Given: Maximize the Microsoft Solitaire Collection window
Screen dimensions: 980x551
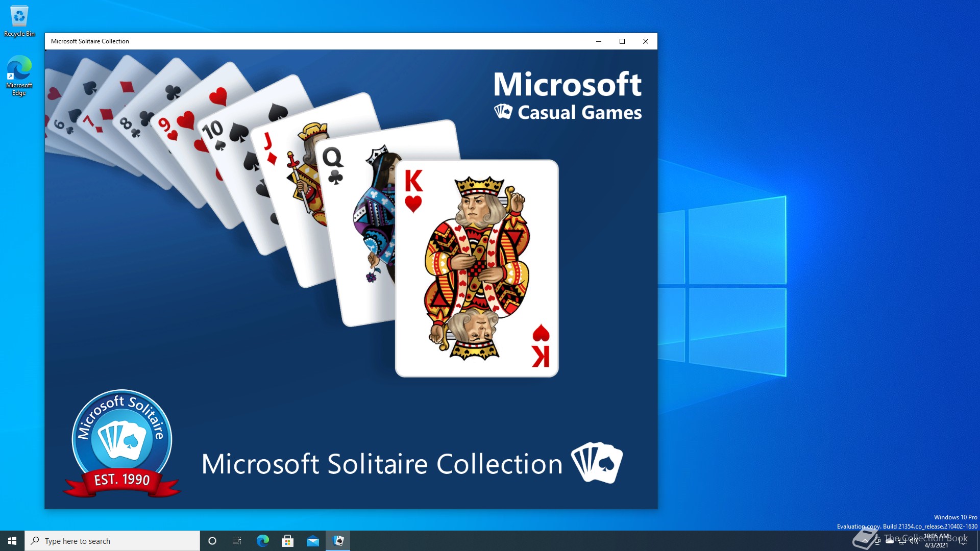Looking at the screenshot, I should (622, 41).
